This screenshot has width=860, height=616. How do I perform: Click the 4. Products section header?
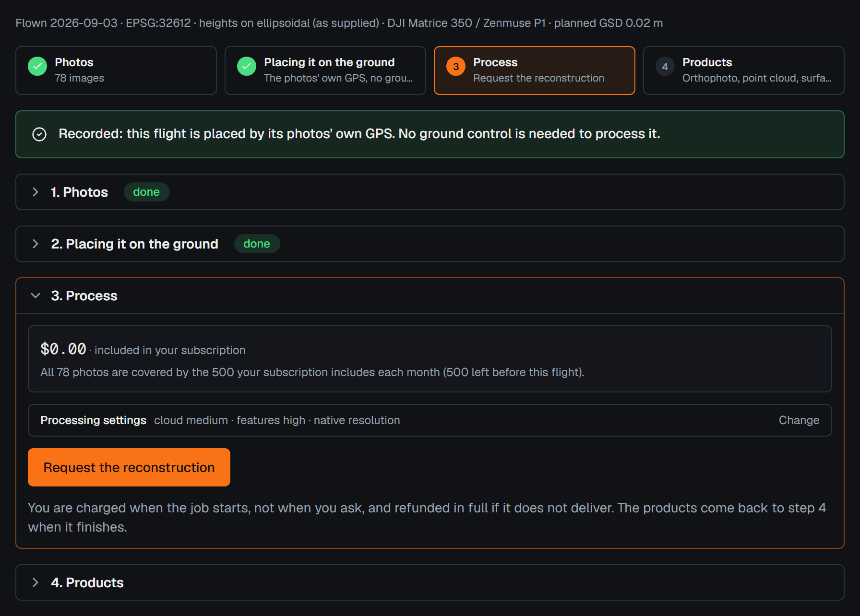(x=430, y=582)
